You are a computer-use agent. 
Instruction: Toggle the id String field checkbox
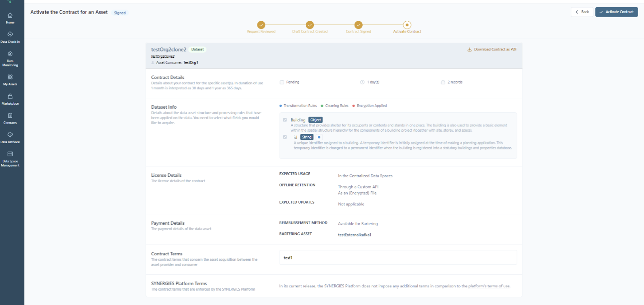(285, 137)
